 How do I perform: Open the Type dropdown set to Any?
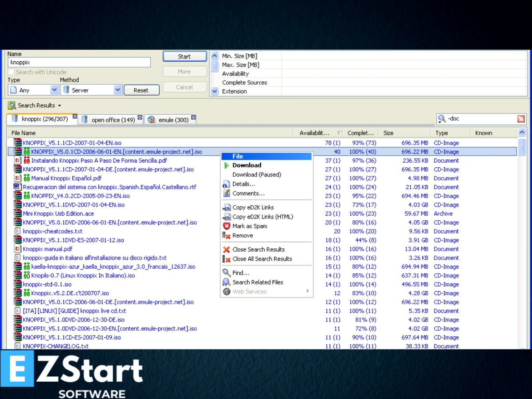click(54, 90)
